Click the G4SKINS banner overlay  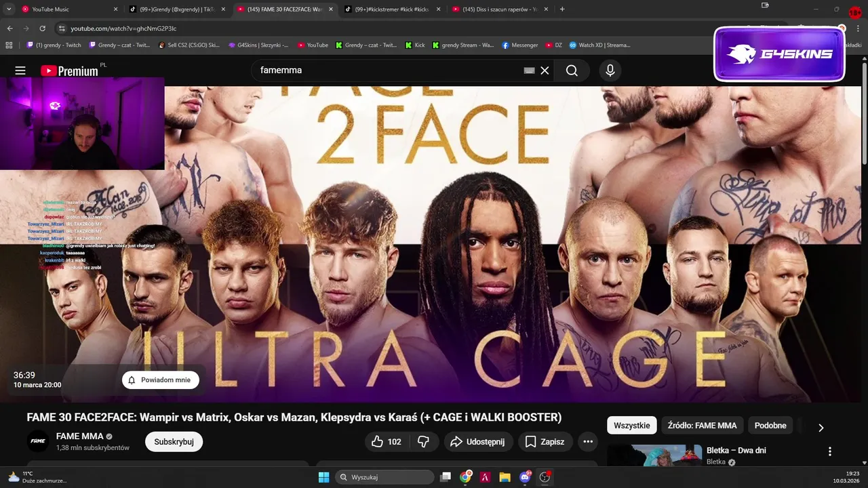pos(779,54)
